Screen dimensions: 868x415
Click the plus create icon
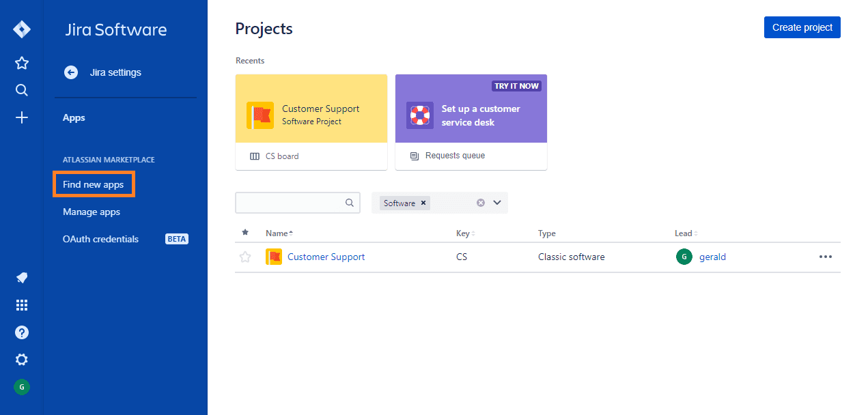(22, 117)
